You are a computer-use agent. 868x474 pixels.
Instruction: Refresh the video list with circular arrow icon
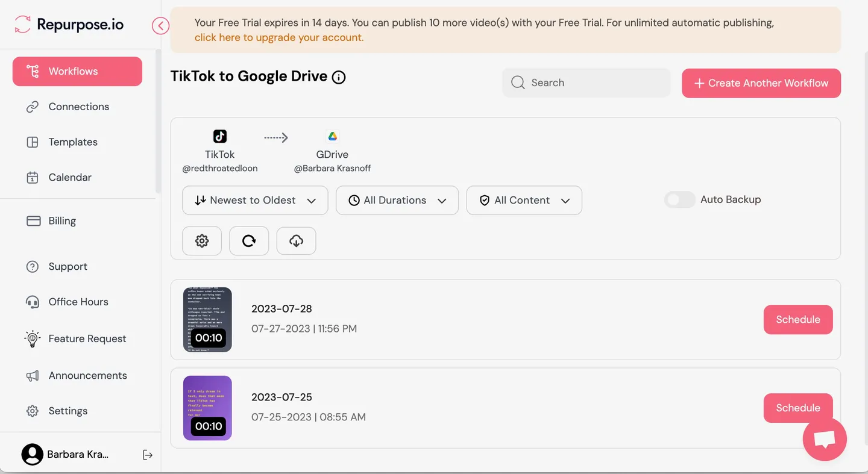click(x=248, y=240)
